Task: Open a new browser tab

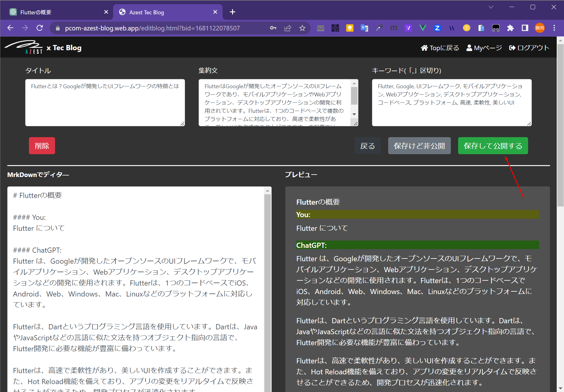Action: 232,12
